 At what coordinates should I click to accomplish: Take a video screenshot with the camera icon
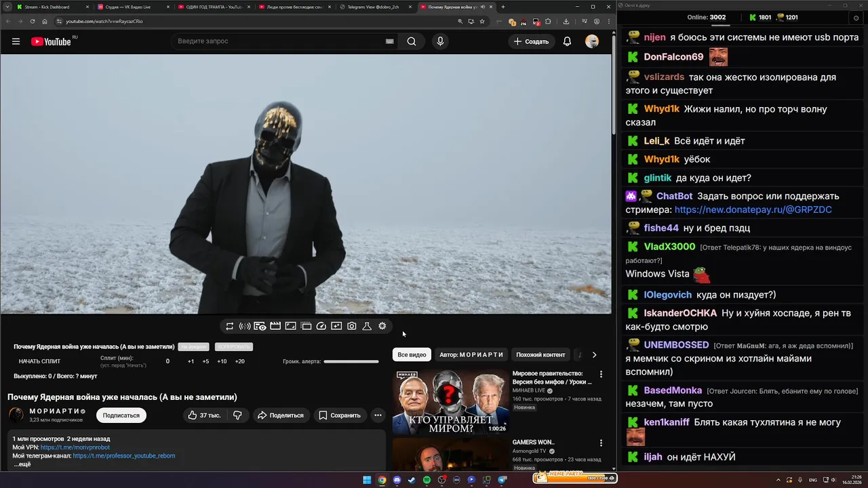352,326
